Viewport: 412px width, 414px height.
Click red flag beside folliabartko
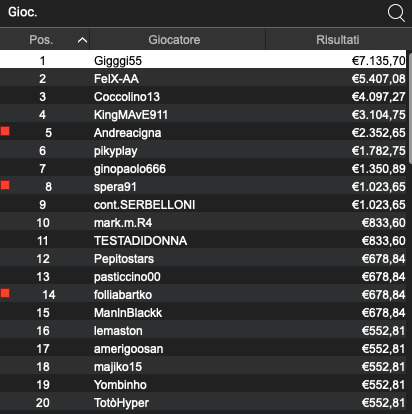pyautogui.click(x=5, y=293)
